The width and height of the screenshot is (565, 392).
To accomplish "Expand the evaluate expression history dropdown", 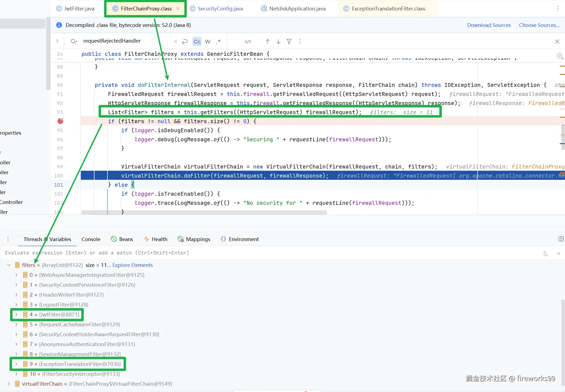I will [x=559, y=253].
